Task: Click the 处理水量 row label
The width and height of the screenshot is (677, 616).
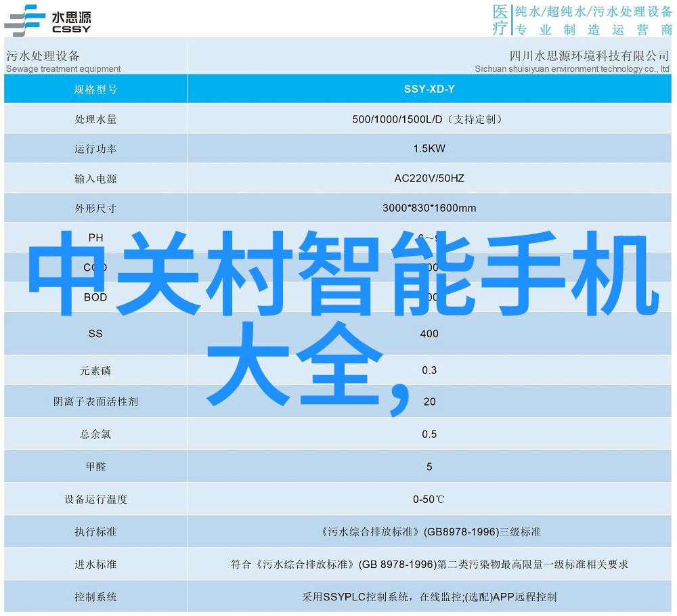Action: click(95, 119)
